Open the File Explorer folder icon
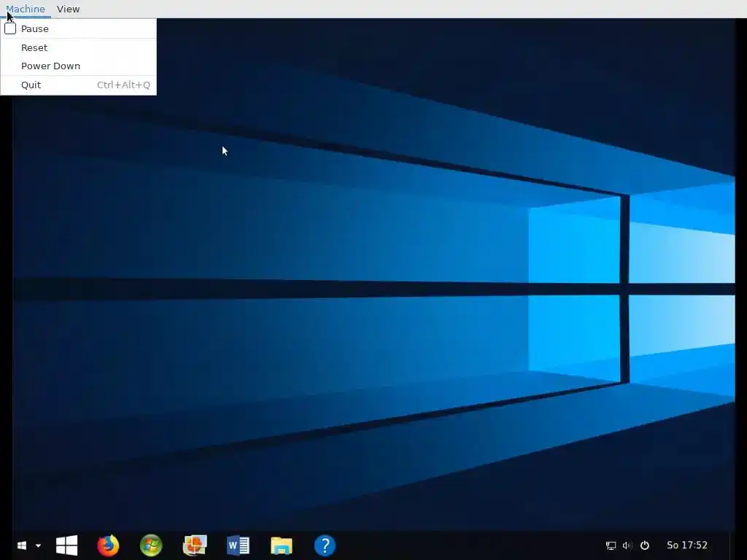This screenshot has width=747, height=560. pyautogui.click(x=282, y=545)
